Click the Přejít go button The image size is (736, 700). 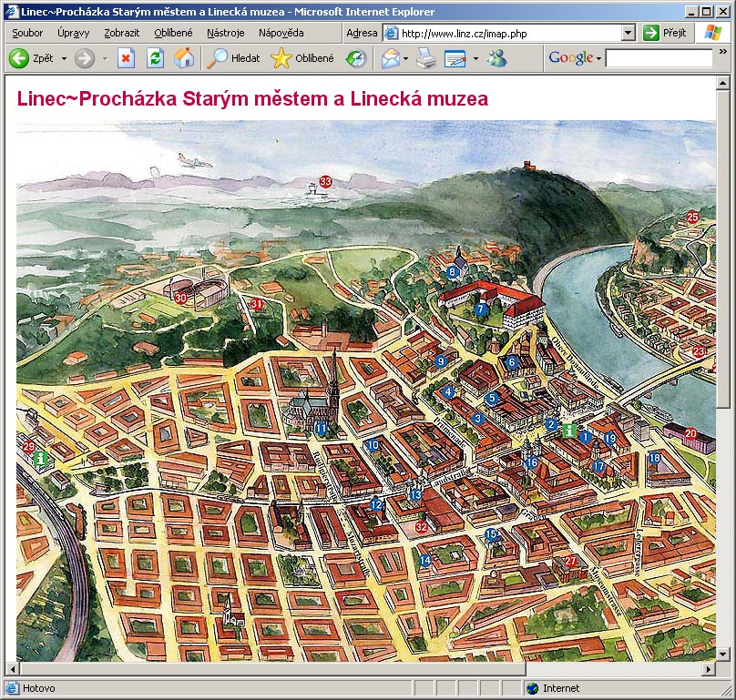pyautogui.click(x=665, y=33)
